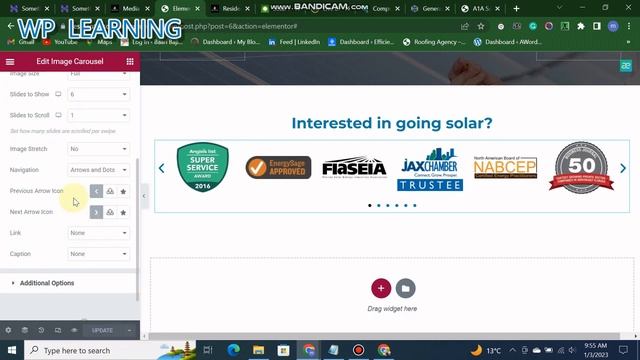Open Chrome extensions puzzle icon
Viewport: 640px width, 360px height.
(581, 27)
